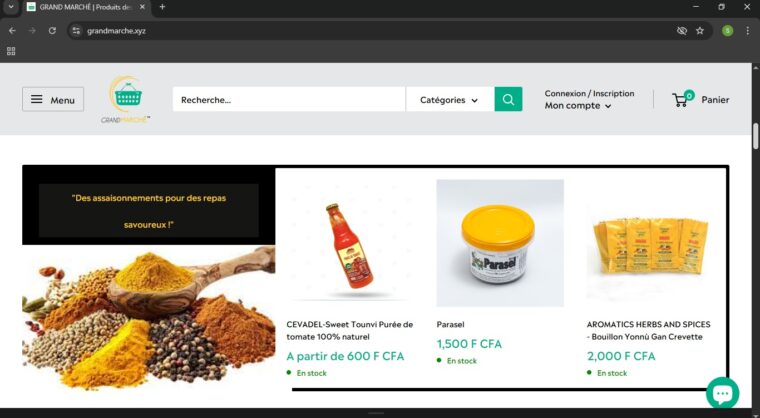Open the tab search chevron
The image size is (760, 418).
(11, 7)
